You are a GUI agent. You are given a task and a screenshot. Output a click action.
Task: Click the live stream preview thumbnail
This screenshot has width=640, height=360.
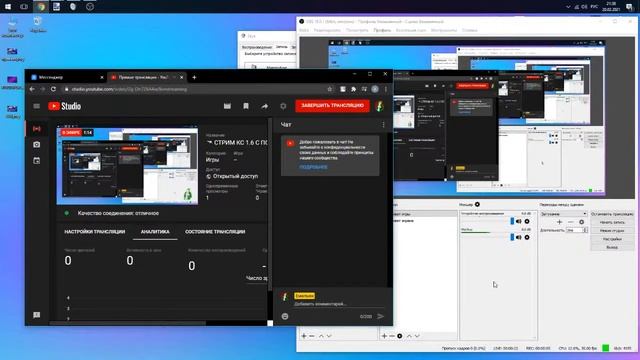pyautogui.click(x=127, y=165)
